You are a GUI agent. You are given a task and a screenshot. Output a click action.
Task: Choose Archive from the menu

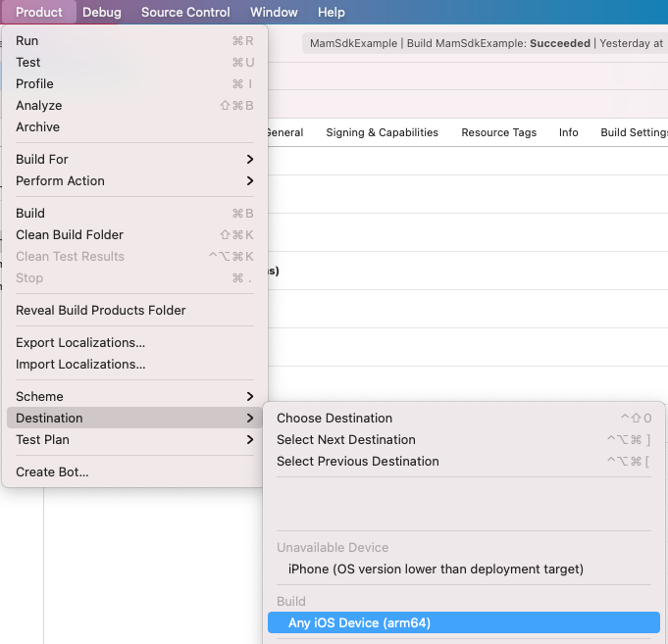point(134,126)
